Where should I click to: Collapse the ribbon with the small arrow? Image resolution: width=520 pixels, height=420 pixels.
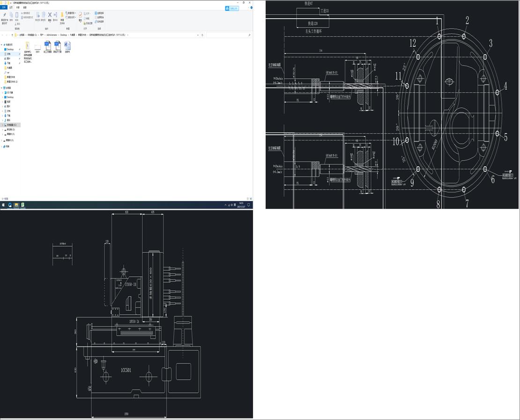(248, 7)
